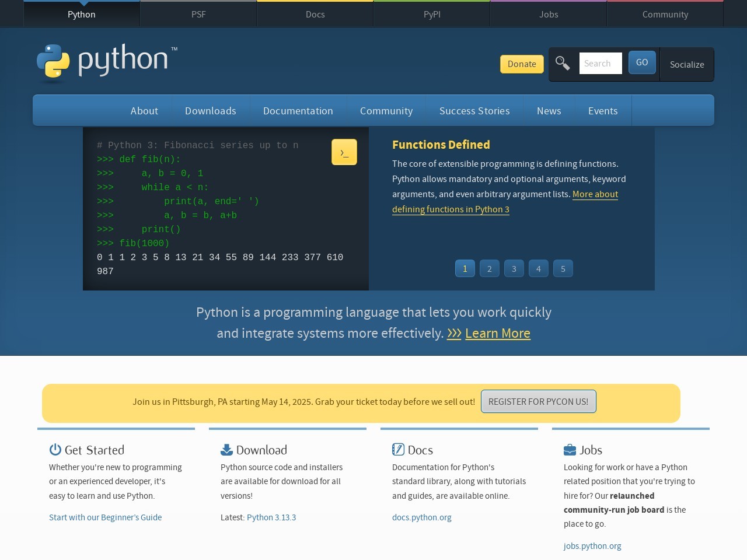
Task: Click the Docs heading text in widget
Action: tap(420, 450)
